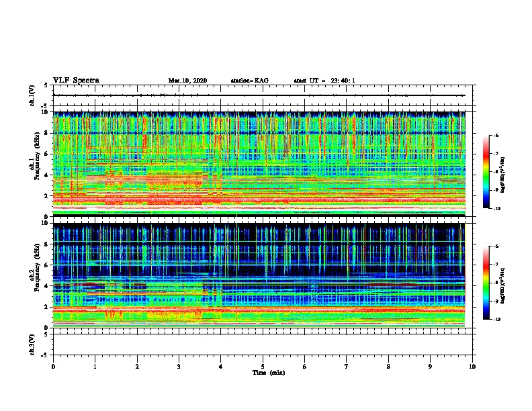Viewport: 532px width, 411px height.
Task: Click time axis tick label "3"
Action: pos(179,367)
